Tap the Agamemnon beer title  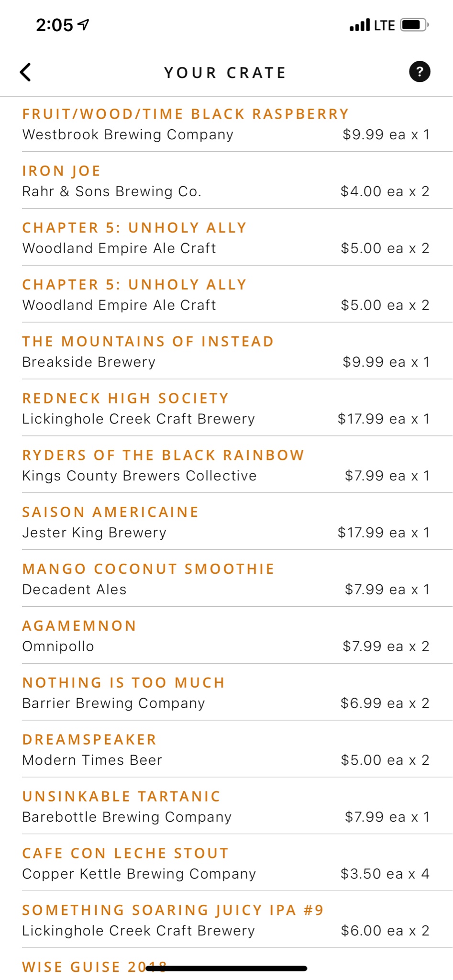[x=79, y=626]
